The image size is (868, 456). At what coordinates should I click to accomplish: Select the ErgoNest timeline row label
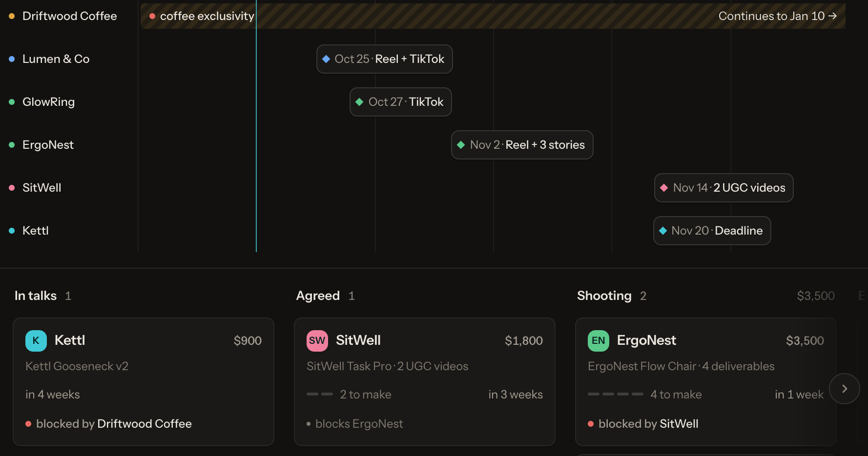[48, 145]
